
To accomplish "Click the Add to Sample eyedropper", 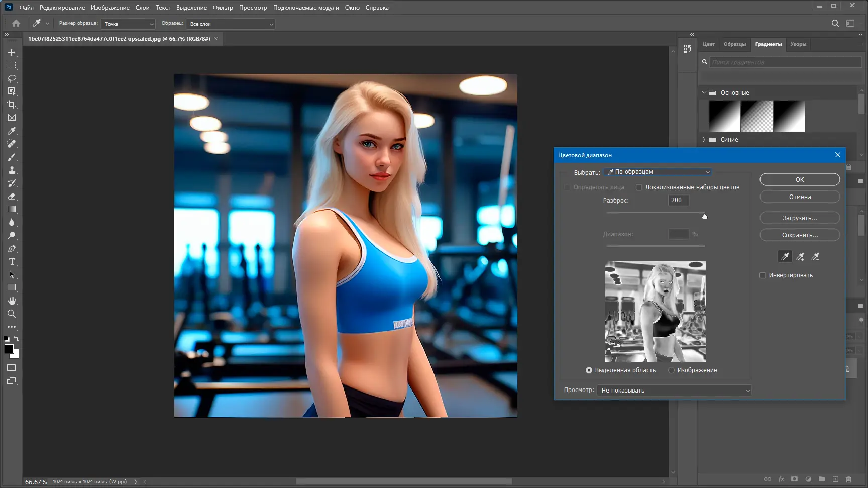I will (800, 257).
